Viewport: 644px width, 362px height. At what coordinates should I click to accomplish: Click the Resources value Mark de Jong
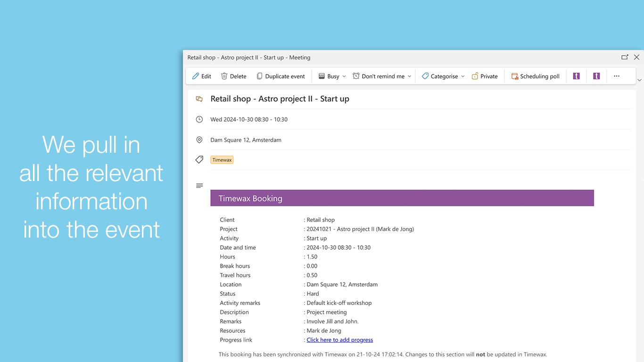tap(324, 330)
